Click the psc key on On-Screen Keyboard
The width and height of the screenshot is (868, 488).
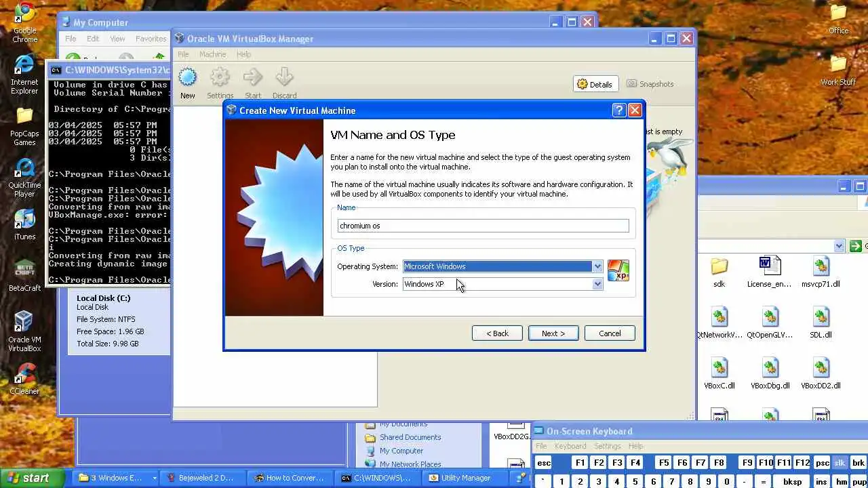coord(823,463)
